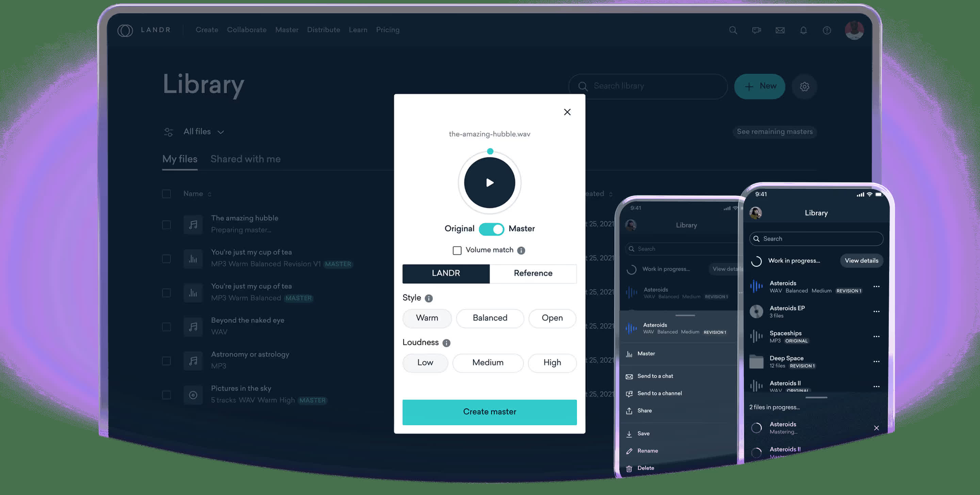Open Shared with me tab
Viewport: 980px width, 495px height.
245,159
